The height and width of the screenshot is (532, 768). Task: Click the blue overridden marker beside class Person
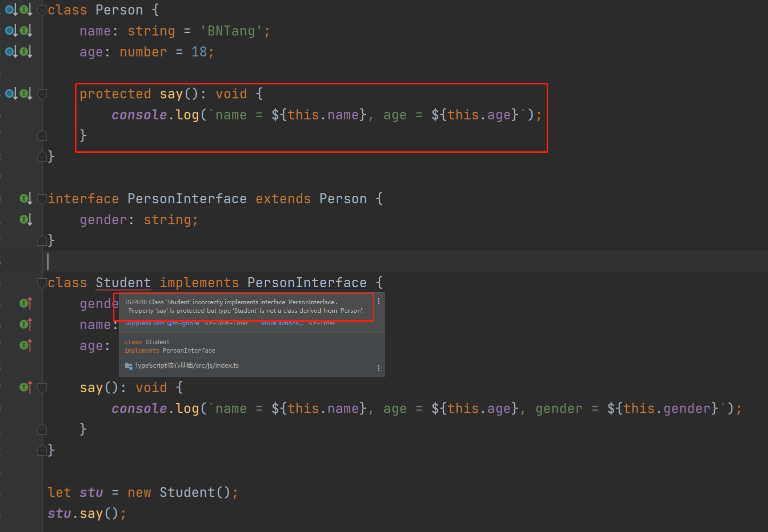(11, 9)
